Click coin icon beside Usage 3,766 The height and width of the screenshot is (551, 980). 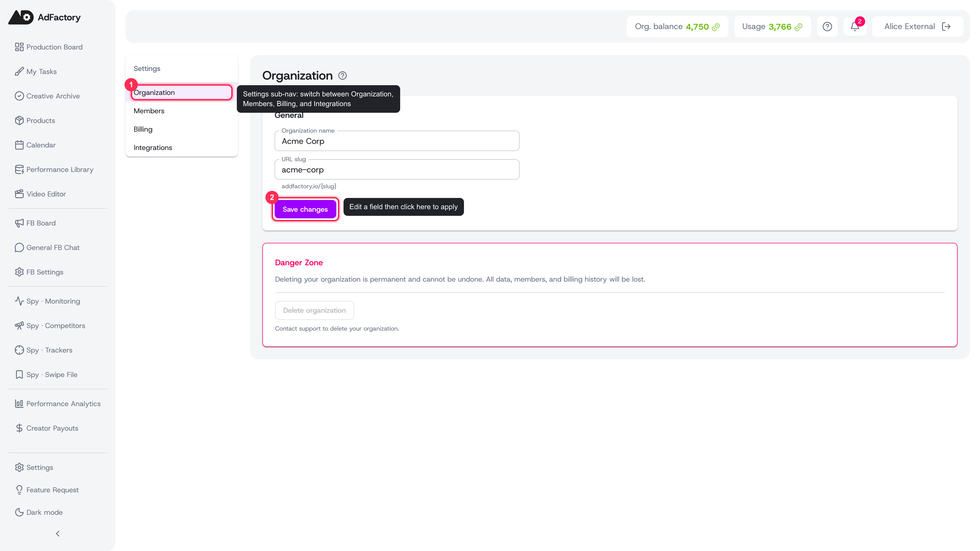799,27
